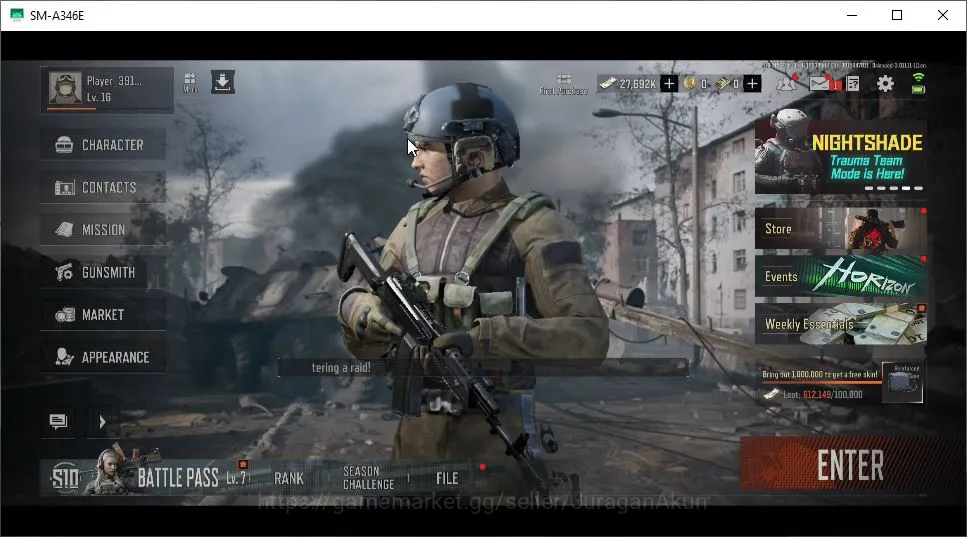Open the chat message icon
This screenshot has width=967, height=537.
point(58,422)
